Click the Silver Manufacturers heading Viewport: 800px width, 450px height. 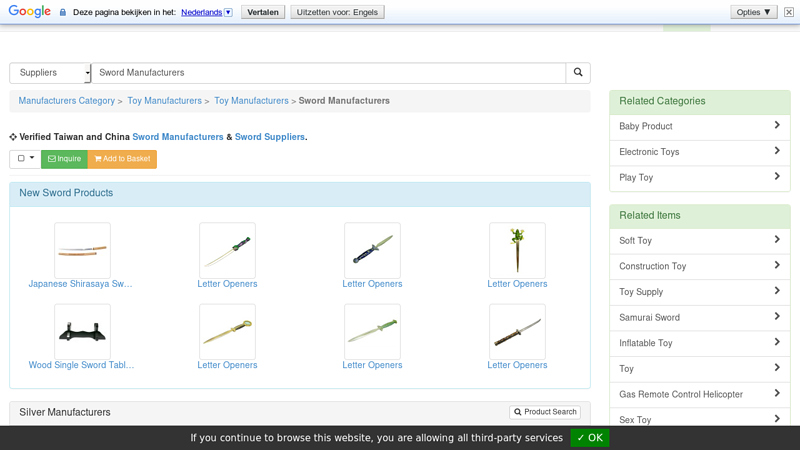pyautogui.click(x=65, y=412)
